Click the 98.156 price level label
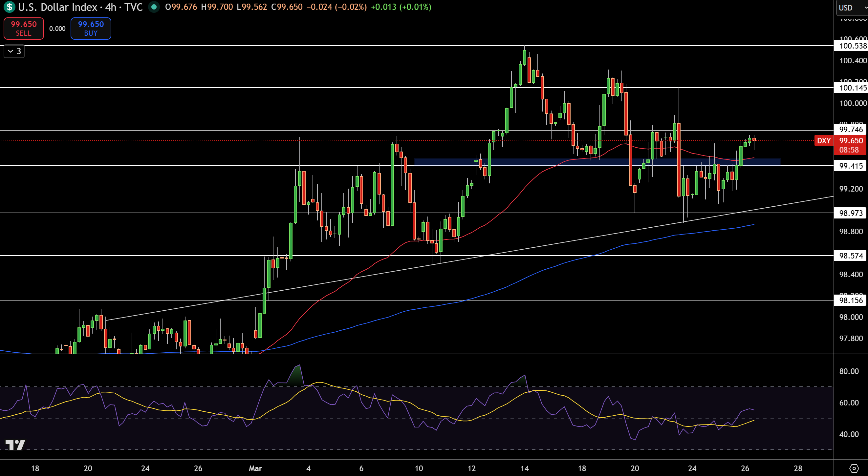The height and width of the screenshot is (476, 868). [x=851, y=300]
